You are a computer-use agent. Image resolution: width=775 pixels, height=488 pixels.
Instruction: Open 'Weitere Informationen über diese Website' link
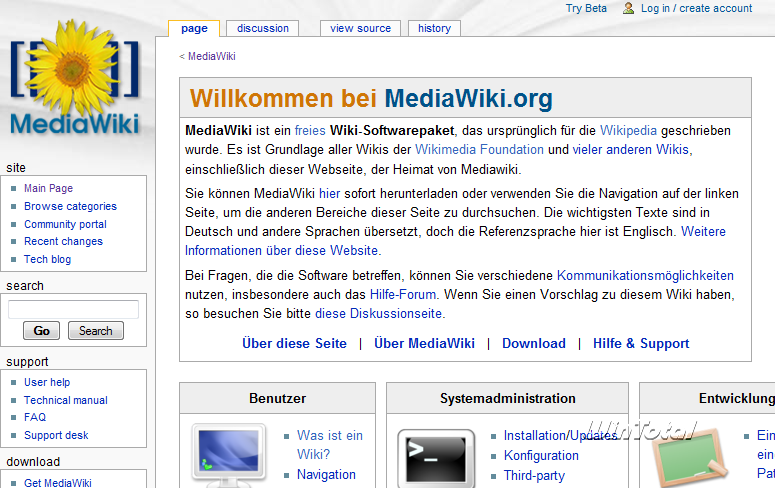282,251
